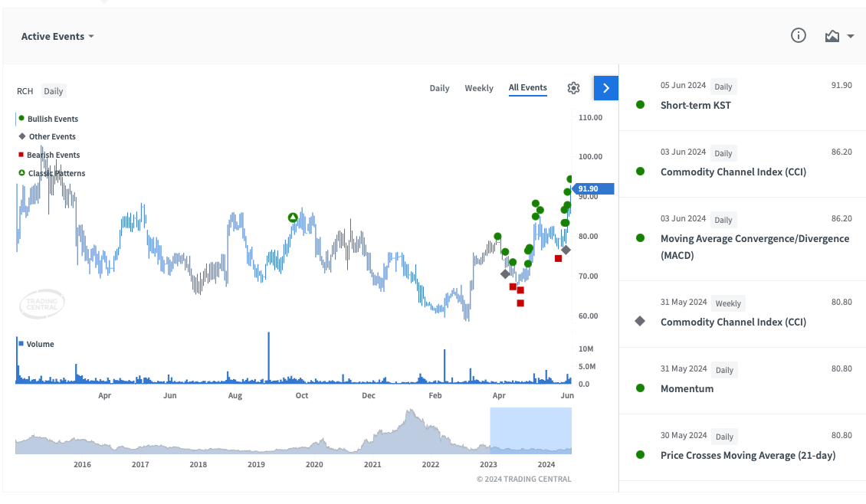Toggle the Volume legend item
Screen dimensions: 866x504
pyautogui.click(x=36, y=344)
